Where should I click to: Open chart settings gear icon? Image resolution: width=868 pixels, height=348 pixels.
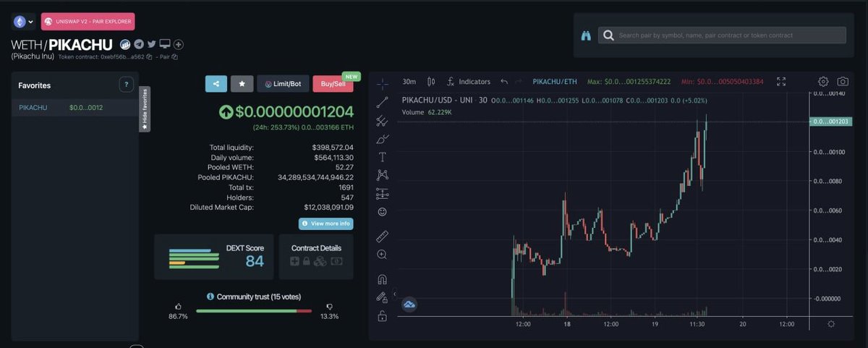pyautogui.click(x=823, y=82)
